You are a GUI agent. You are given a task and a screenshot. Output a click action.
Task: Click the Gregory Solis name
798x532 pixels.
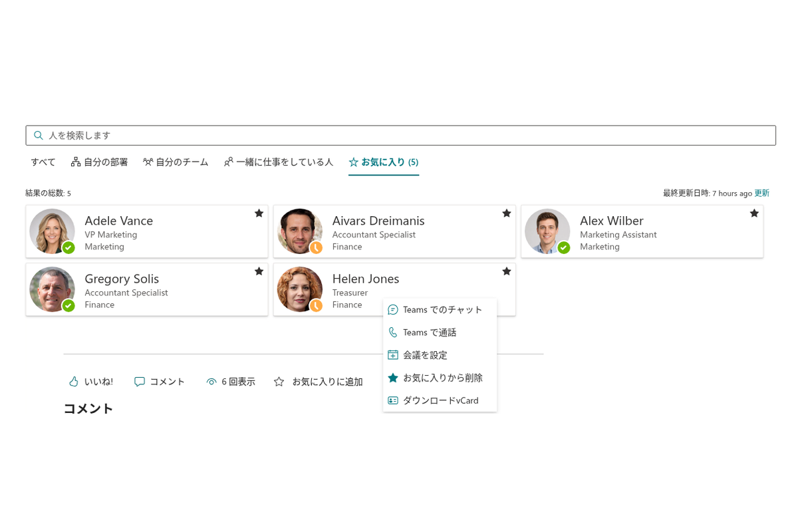[122, 279]
